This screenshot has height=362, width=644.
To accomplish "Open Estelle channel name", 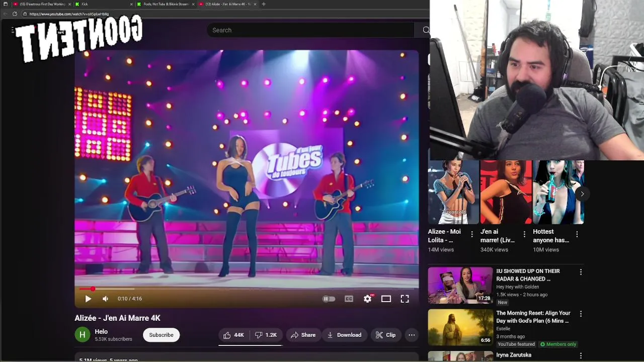I will pos(503,329).
